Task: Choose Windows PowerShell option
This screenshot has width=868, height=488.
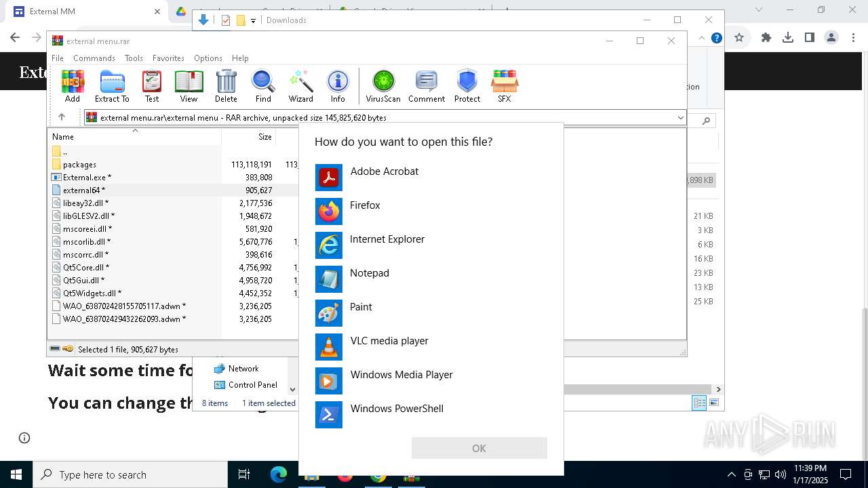Action: coord(431,415)
